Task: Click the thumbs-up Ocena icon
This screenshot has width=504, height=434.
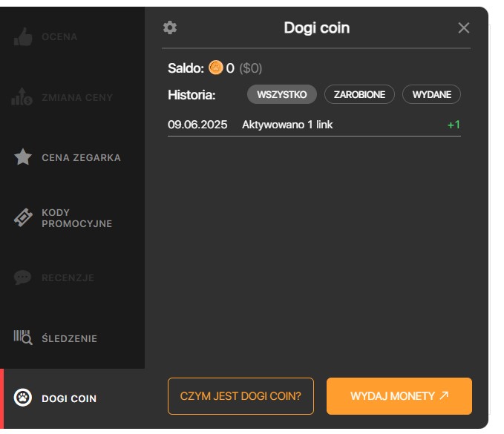Action: (x=23, y=36)
